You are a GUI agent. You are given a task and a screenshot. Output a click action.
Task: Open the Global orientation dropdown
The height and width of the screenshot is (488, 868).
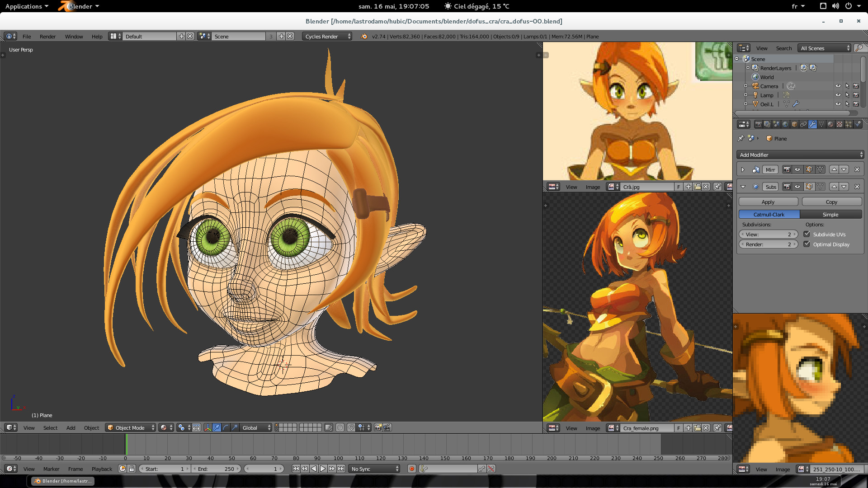[256, 427]
